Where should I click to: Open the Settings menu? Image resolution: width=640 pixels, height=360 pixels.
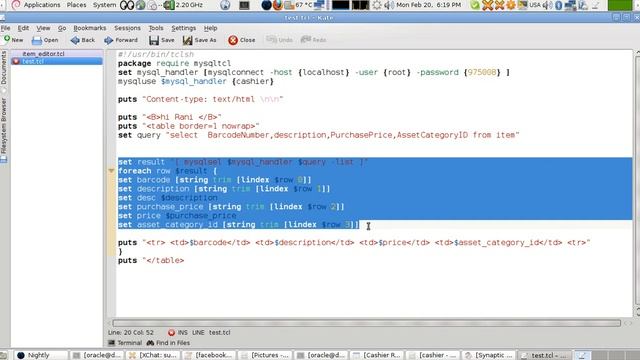tap(184, 28)
